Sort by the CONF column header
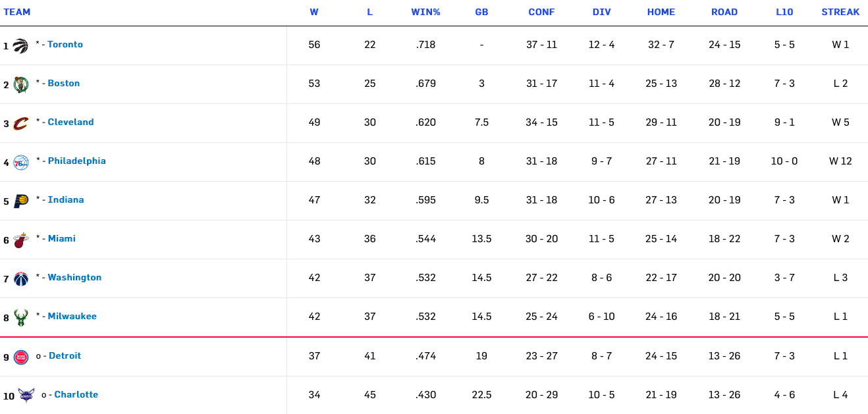Image resolution: width=868 pixels, height=414 pixels. tap(541, 12)
